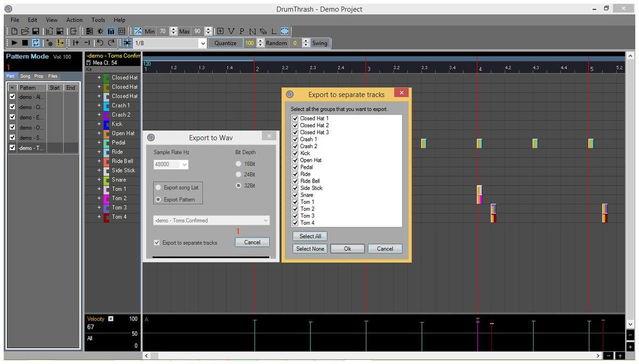Viewport: 639px width, 364px height.
Task: Uncheck Kick in export groups list
Action: click(295, 153)
